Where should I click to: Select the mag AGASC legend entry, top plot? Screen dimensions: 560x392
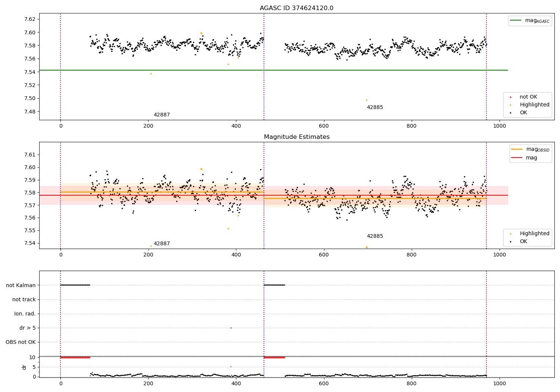[x=530, y=21]
